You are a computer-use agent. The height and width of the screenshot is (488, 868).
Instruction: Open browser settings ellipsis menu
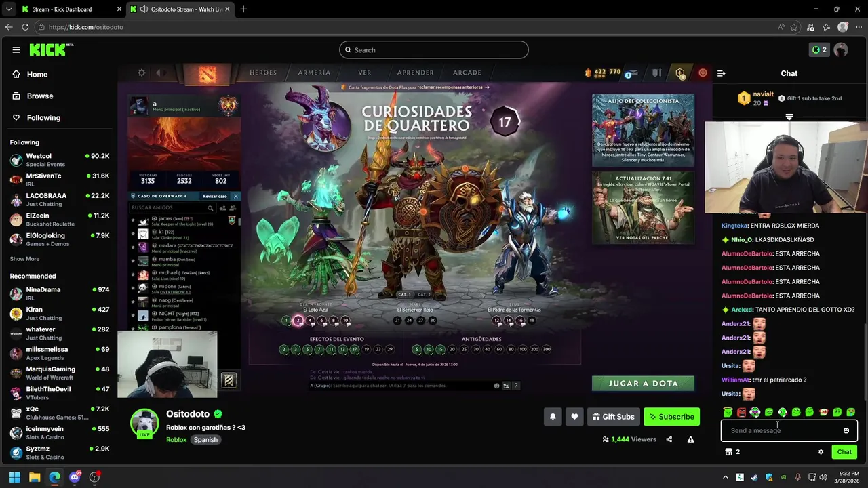click(x=859, y=27)
